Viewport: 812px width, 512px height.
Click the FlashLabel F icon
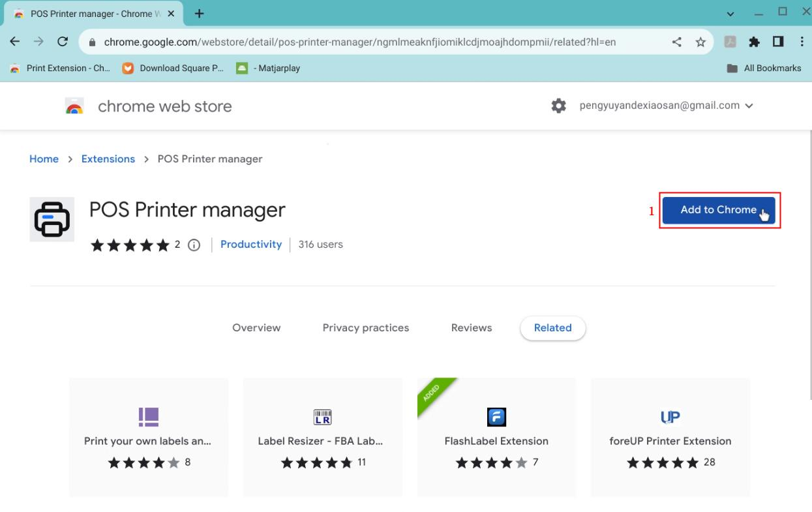[x=496, y=417]
